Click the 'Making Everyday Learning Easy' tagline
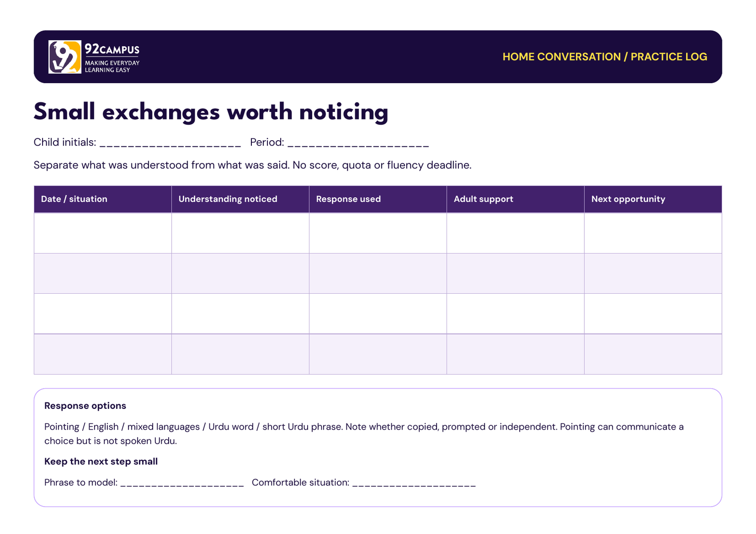This screenshot has width=756, height=534. (112, 66)
